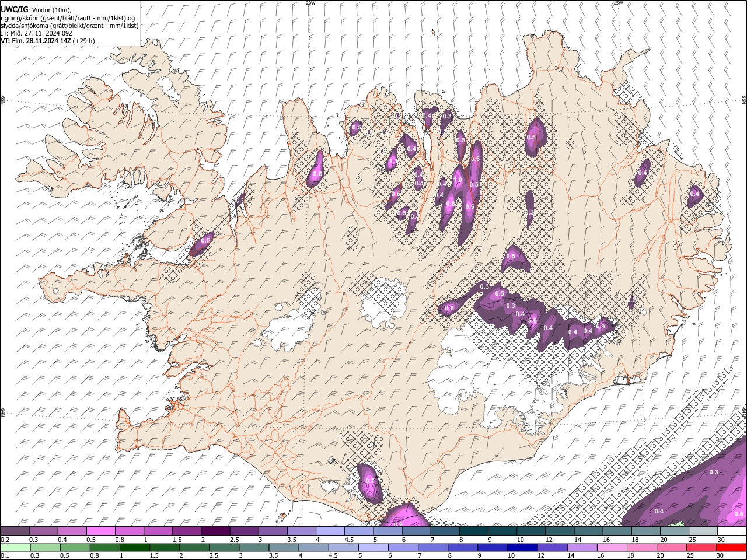The image size is (747, 560).
Task: Click the '0.9' value at the south coast
Action: pos(399,524)
